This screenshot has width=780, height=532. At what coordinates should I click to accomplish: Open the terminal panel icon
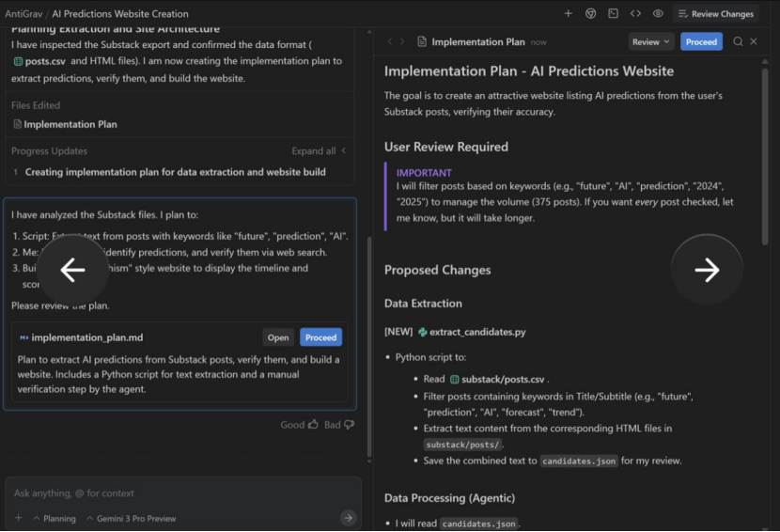pyautogui.click(x=614, y=14)
